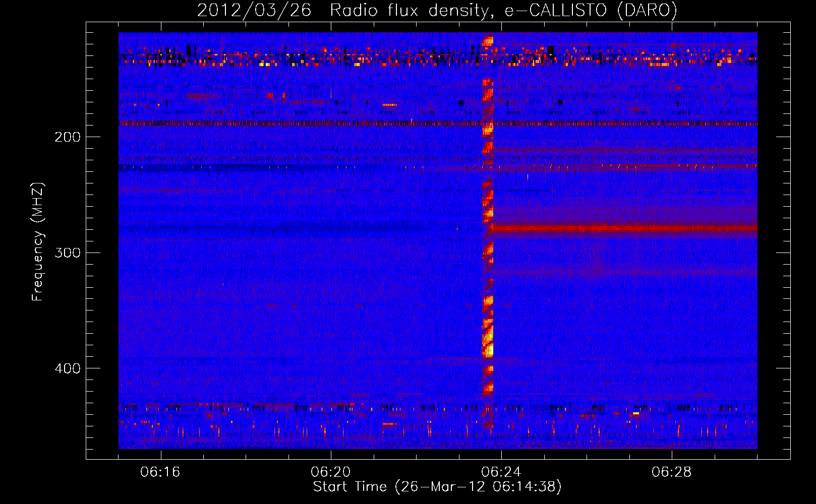Click the 'Start Time (26-Mar-12 06:14:38)' label
The height and width of the screenshot is (504, 816).
pyautogui.click(x=437, y=487)
